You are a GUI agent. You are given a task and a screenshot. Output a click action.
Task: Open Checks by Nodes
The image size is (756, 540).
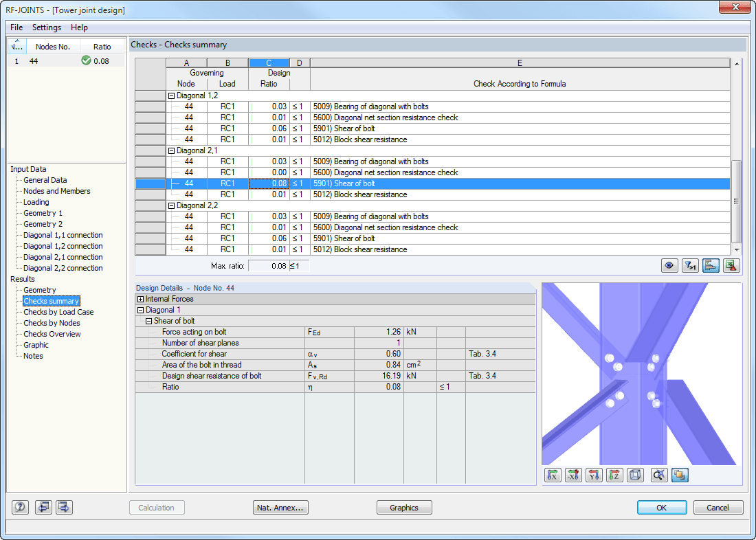52,324
